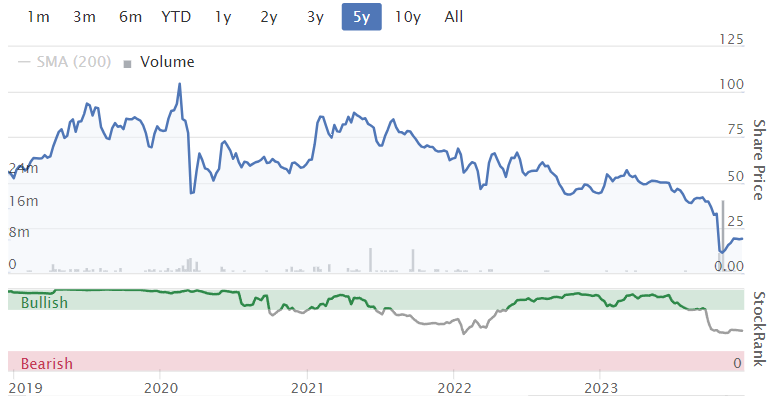The image size is (772, 396).
Task: Click the 2022 x-axis label
Action: 454,388
